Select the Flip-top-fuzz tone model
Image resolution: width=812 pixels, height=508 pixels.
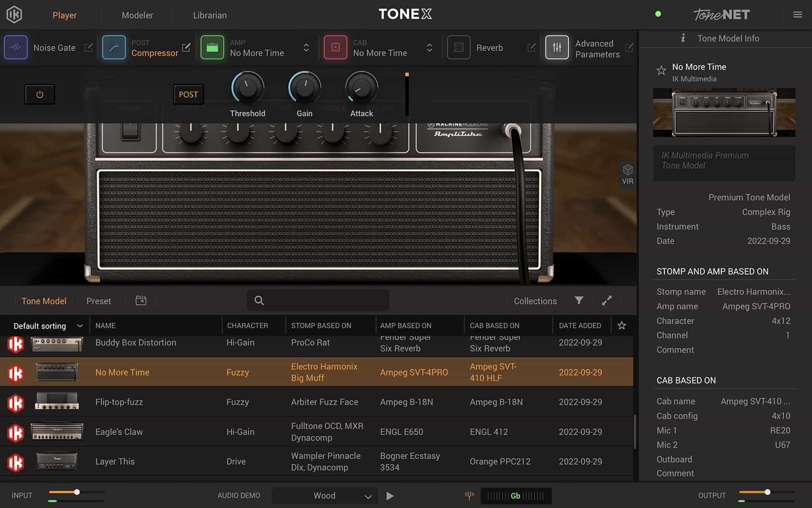[x=317, y=402]
